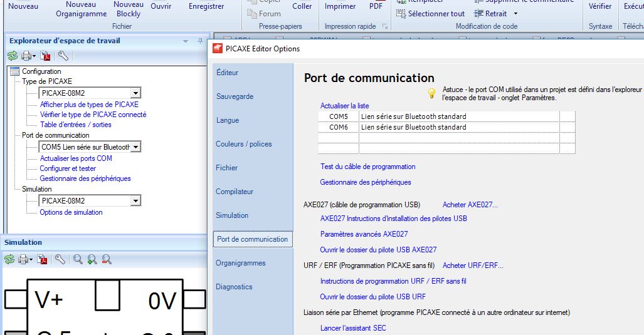Click Nouveau Blockly ribbon button
Screen dimensions: 644x335
129,9
